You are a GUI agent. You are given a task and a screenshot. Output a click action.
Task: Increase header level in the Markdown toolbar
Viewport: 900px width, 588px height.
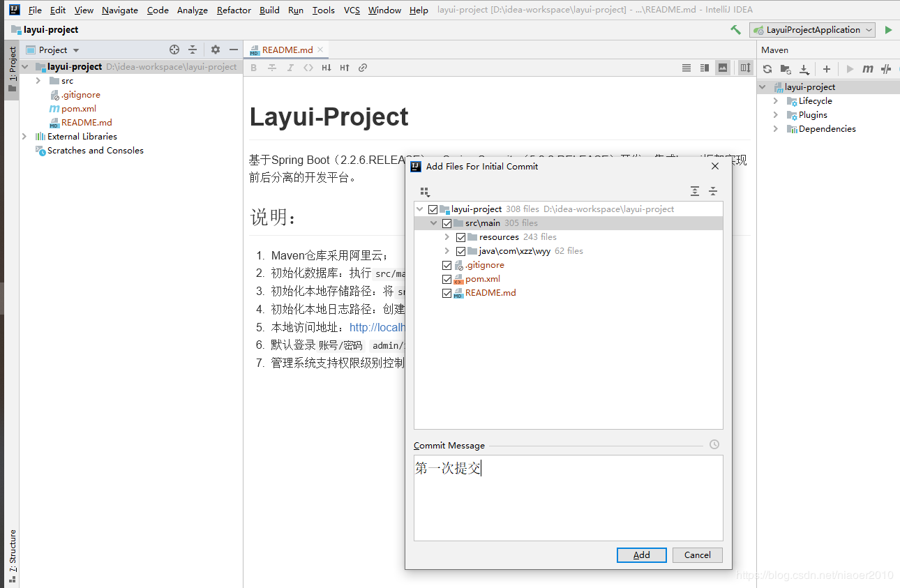coord(345,68)
